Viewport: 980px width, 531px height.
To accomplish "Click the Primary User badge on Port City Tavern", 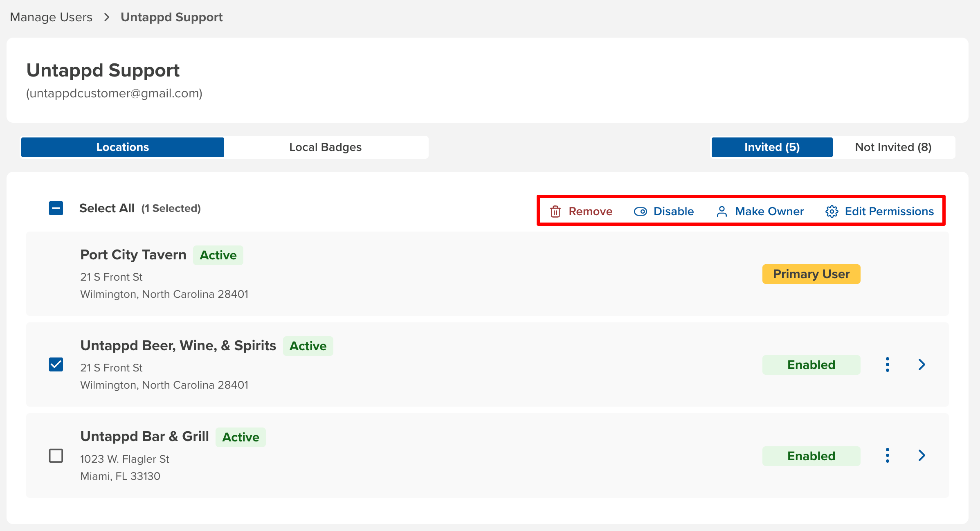I will (x=811, y=274).
